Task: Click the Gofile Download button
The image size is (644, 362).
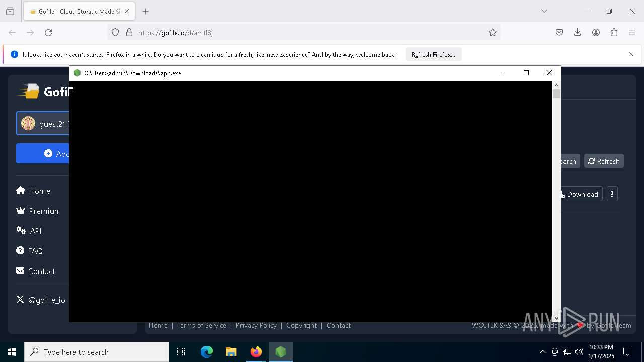Action: tap(581, 194)
